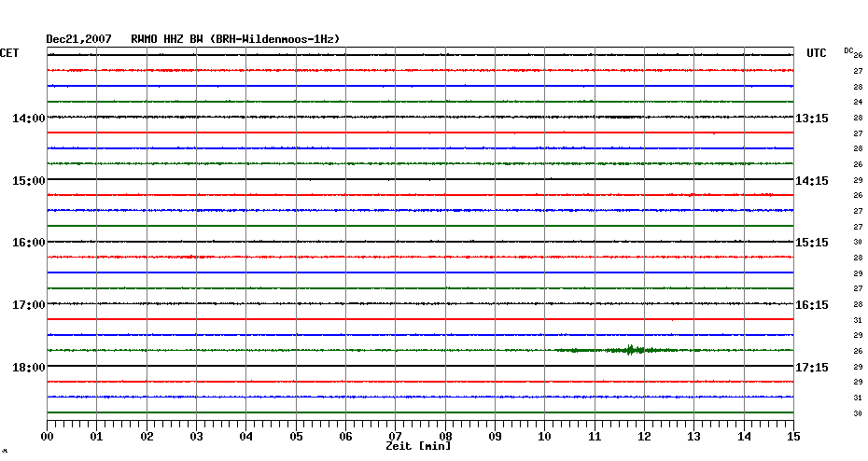Click the "18:00" CET time label
This screenshot has width=868, height=461.
(29, 368)
